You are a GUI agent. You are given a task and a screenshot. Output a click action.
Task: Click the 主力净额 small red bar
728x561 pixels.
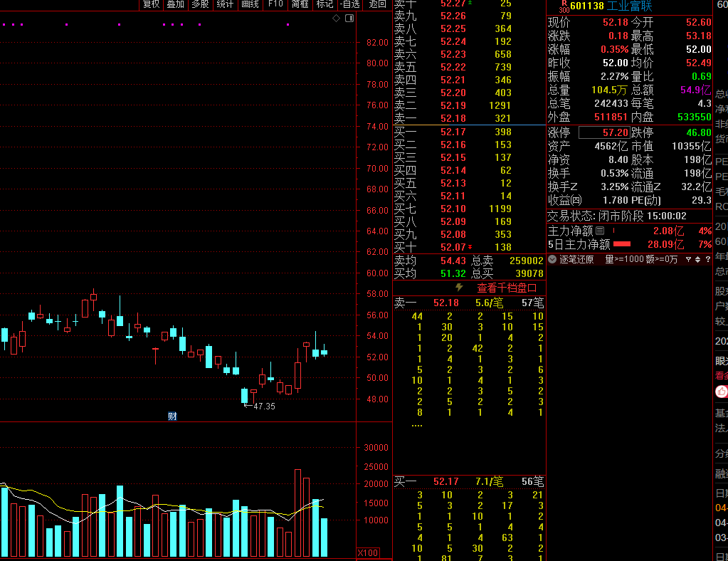coord(614,231)
